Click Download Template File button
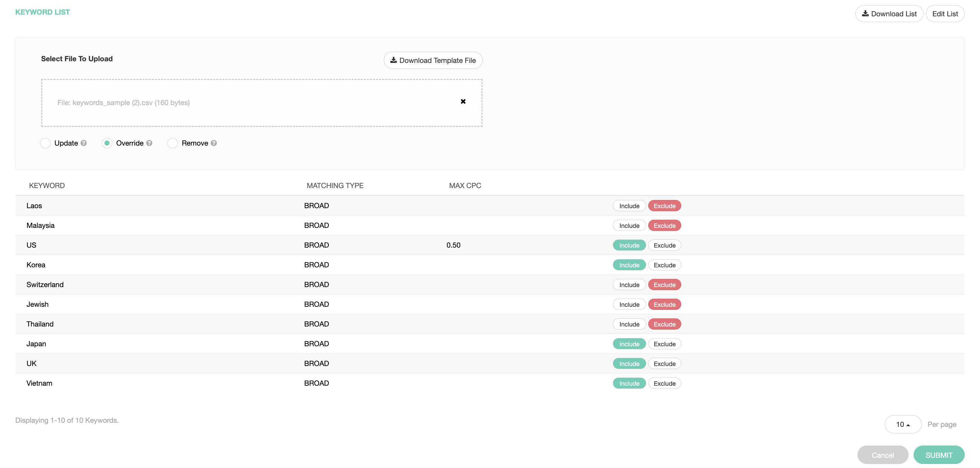This screenshot has height=468, width=980. pos(433,61)
